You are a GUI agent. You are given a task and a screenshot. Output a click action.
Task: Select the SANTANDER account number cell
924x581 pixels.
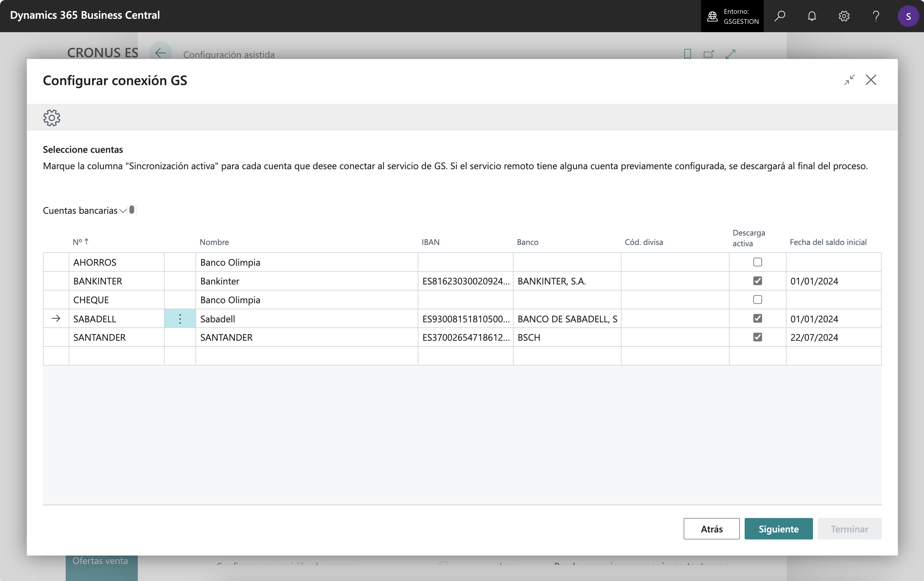(x=117, y=337)
